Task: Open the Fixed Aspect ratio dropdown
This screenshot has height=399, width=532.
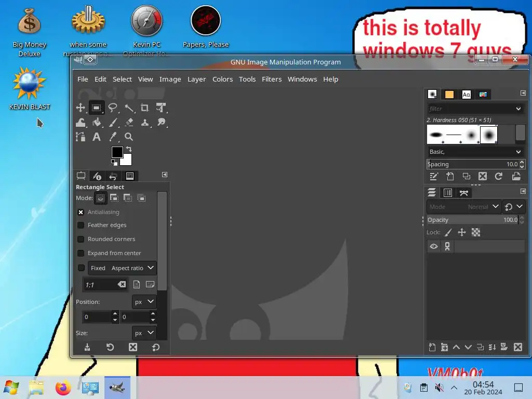Action: [x=122, y=268]
